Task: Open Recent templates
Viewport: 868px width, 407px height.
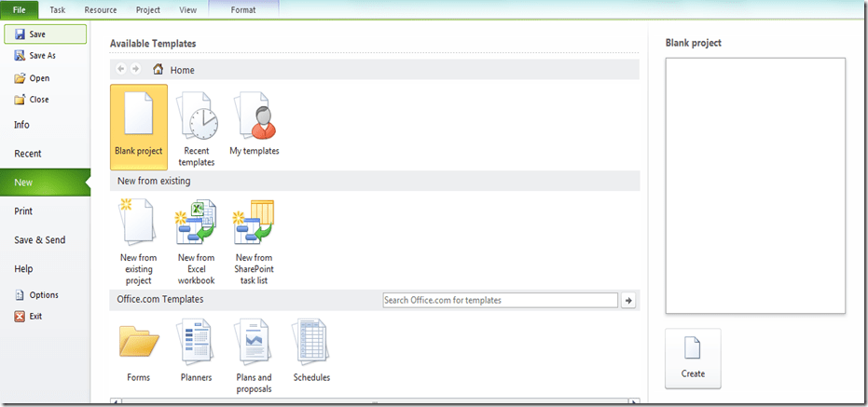Action: tap(196, 129)
